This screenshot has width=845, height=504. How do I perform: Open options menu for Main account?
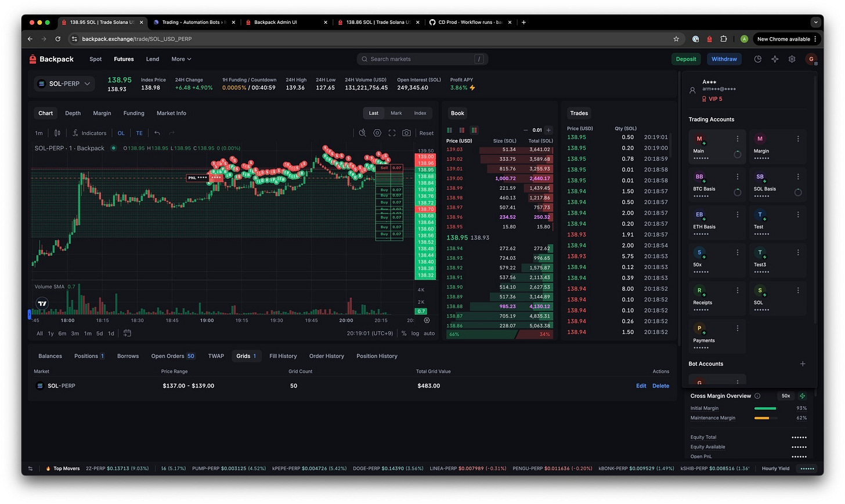[x=738, y=139]
